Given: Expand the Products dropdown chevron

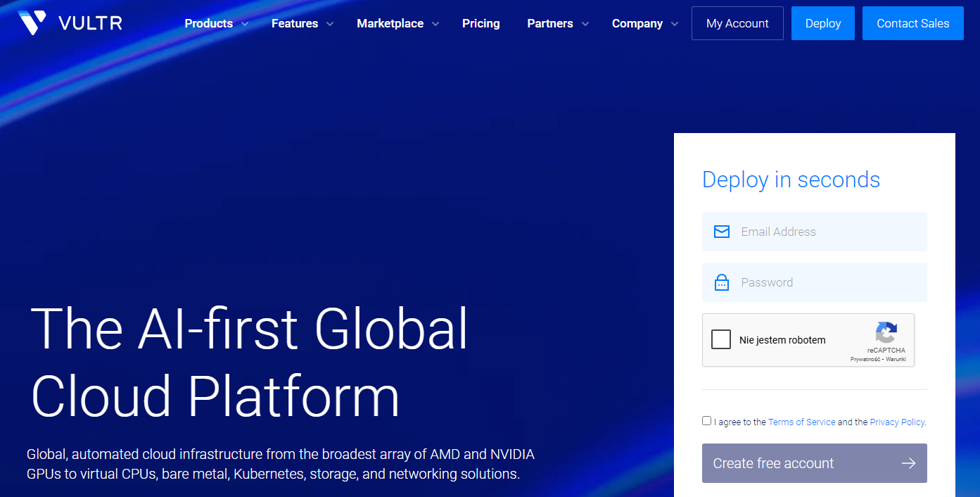Looking at the screenshot, I should pos(245,24).
